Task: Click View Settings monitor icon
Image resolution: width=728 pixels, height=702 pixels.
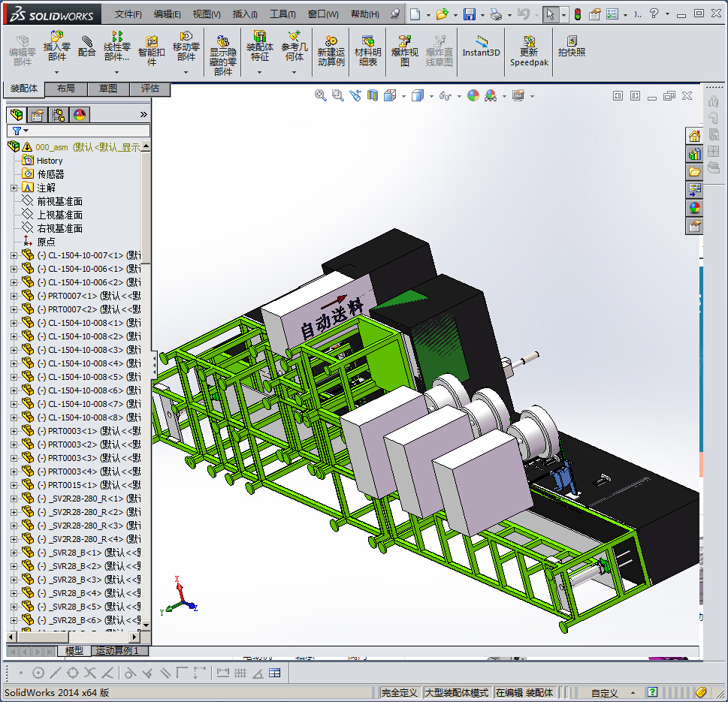Action: pos(518,95)
